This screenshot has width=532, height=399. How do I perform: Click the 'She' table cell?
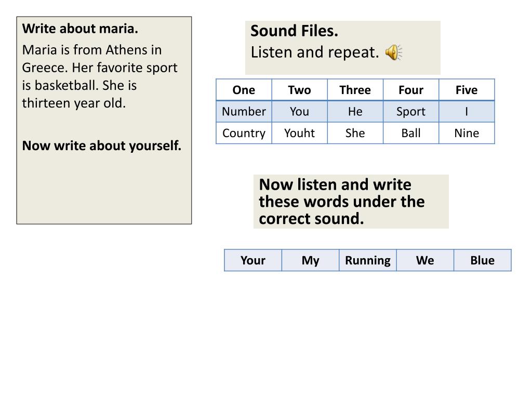(355, 133)
